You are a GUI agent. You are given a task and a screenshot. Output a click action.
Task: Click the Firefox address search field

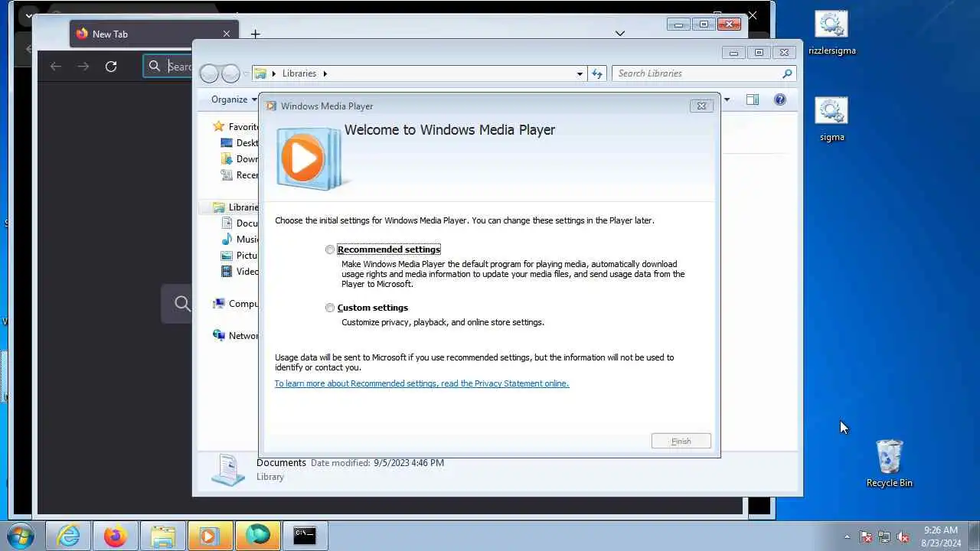pyautogui.click(x=168, y=67)
